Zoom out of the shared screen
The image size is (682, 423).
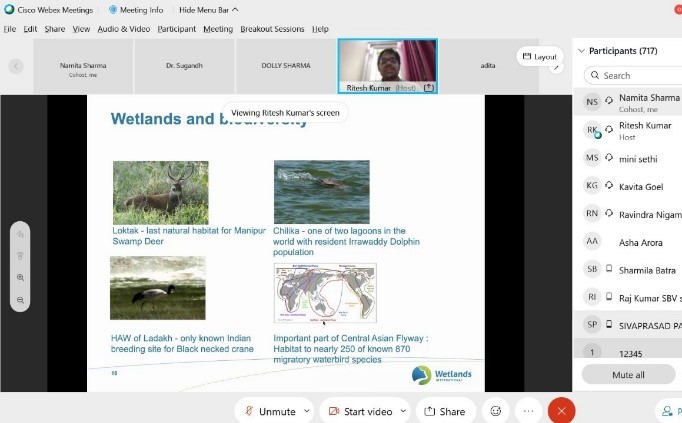click(20, 300)
